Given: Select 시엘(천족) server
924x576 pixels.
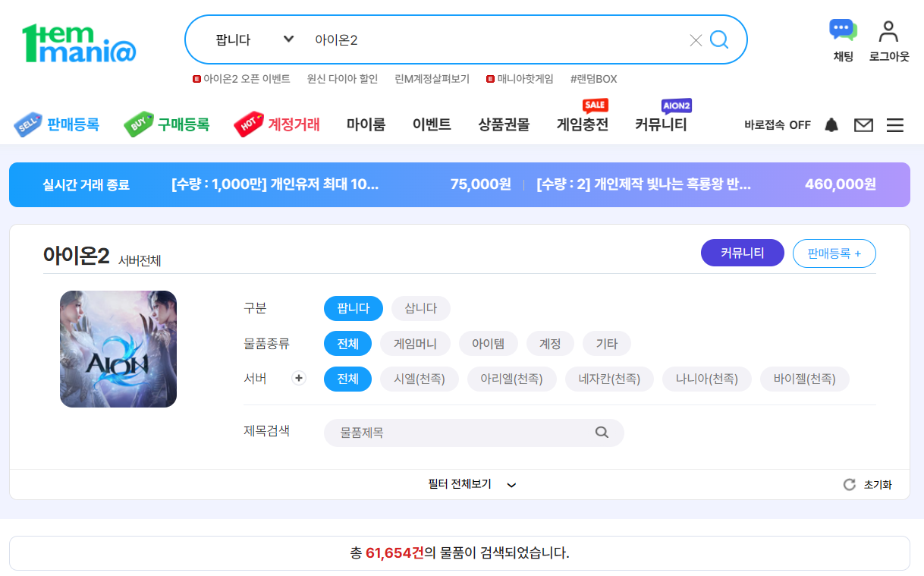Looking at the screenshot, I should click(420, 379).
